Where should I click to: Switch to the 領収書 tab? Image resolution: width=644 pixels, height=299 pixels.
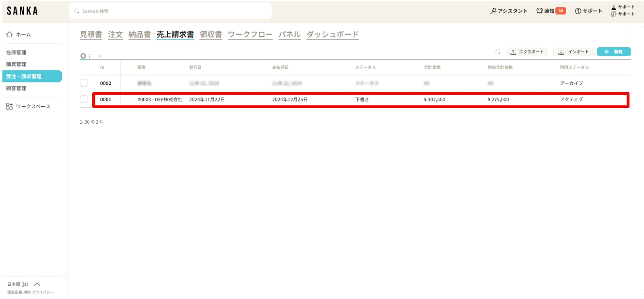click(211, 35)
